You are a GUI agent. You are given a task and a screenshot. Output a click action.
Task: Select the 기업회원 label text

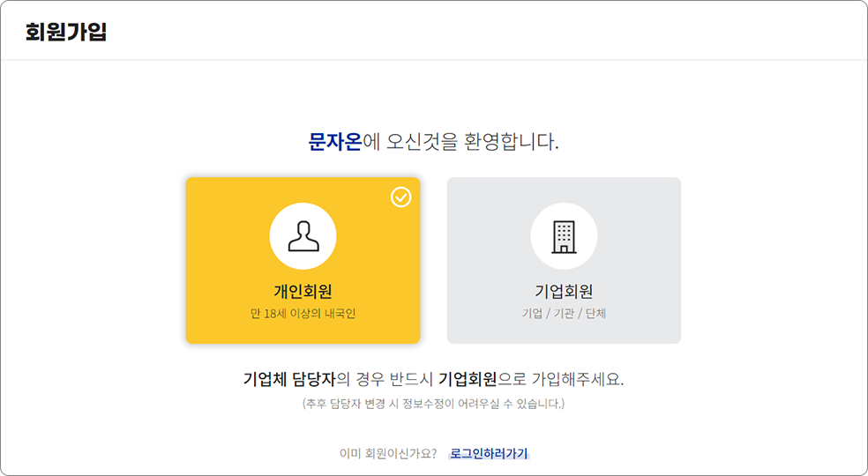coord(564,291)
